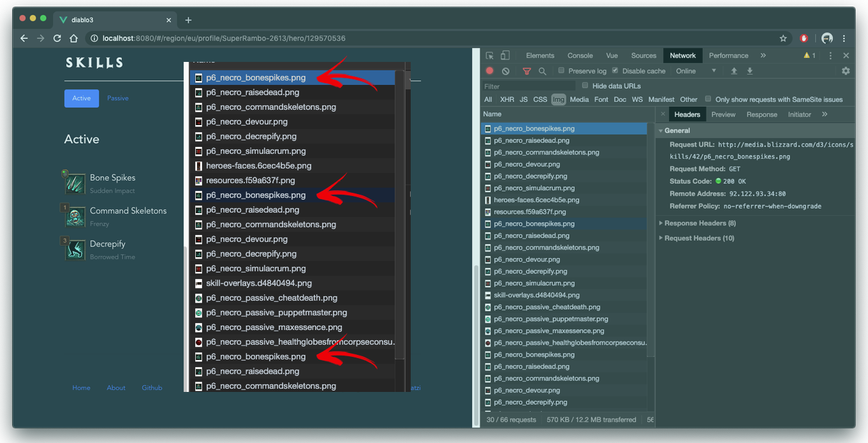
Task: Open the Chrome profile avatar icon
Action: [827, 38]
